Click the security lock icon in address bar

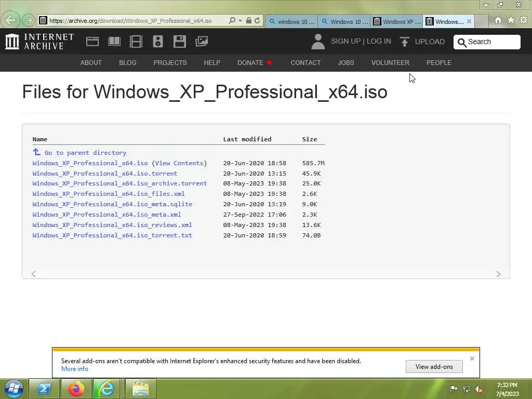[x=249, y=21]
